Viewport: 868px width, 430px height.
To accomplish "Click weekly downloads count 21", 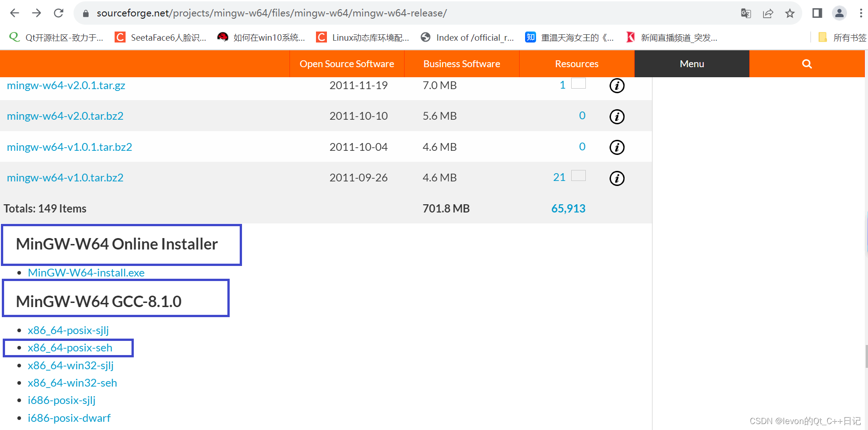I will [x=559, y=177].
